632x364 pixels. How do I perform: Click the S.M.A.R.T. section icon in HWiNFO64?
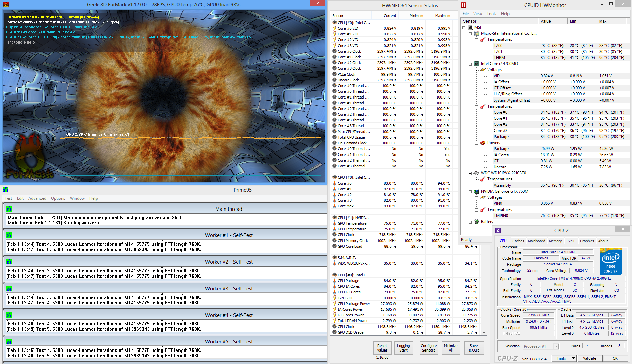pyautogui.click(x=335, y=258)
